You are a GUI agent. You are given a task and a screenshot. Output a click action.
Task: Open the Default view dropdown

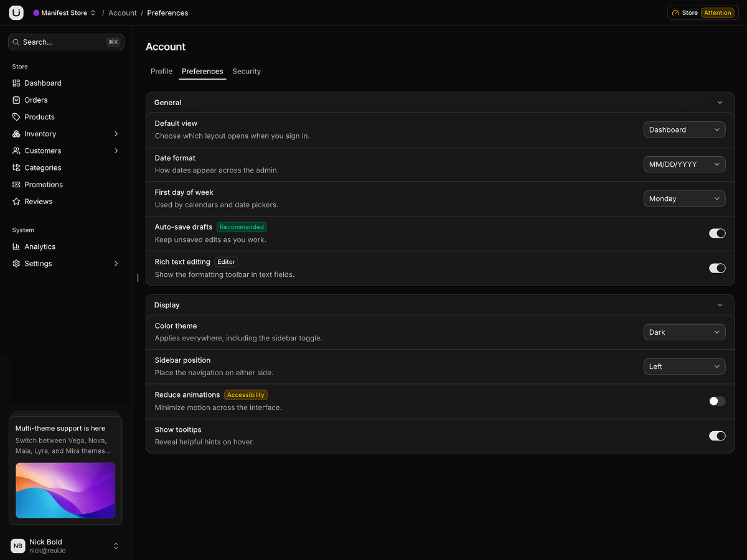pos(684,129)
